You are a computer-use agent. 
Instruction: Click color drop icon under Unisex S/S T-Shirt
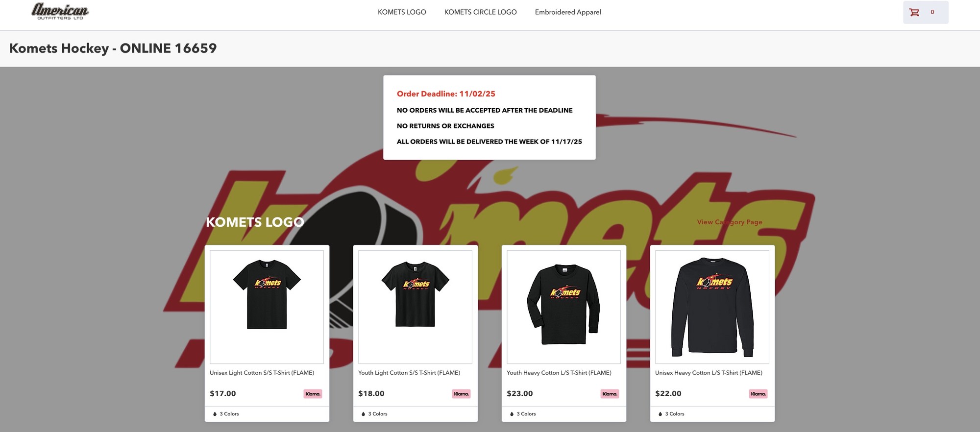(x=215, y=414)
